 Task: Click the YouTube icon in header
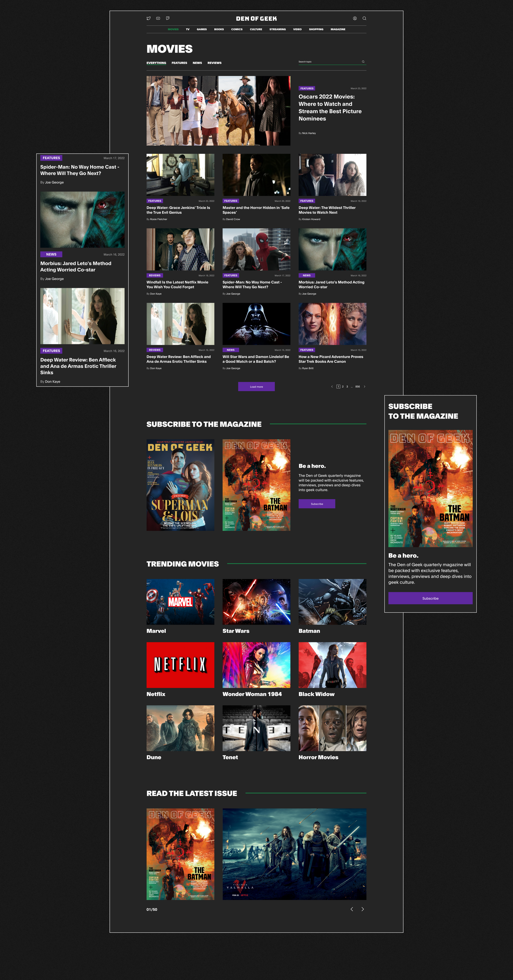158,18
